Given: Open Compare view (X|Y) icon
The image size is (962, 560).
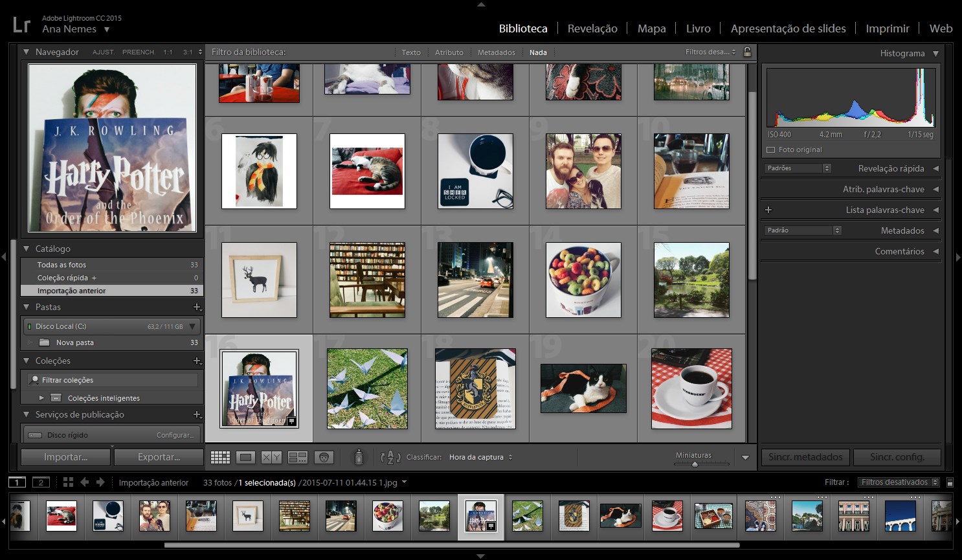Looking at the screenshot, I should [271, 458].
